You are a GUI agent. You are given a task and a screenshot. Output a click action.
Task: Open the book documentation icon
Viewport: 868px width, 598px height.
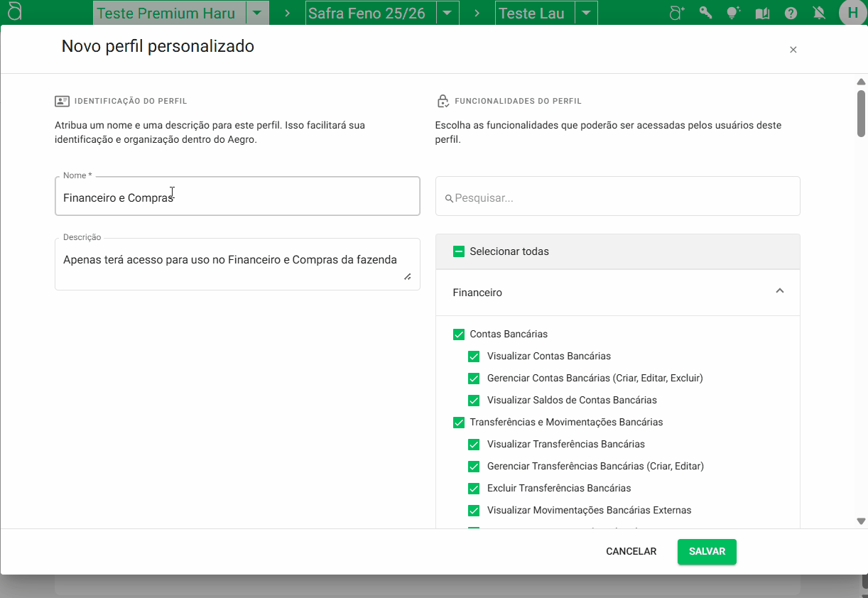coord(762,13)
